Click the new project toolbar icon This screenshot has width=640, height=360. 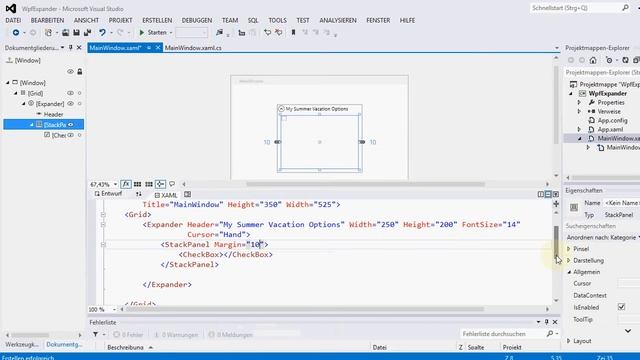pos(49,32)
